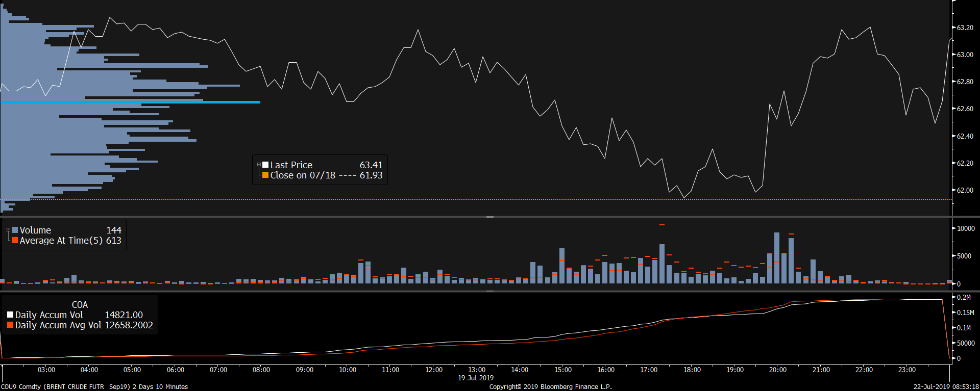Click the 19 Jul 2019 date label

click(476, 378)
